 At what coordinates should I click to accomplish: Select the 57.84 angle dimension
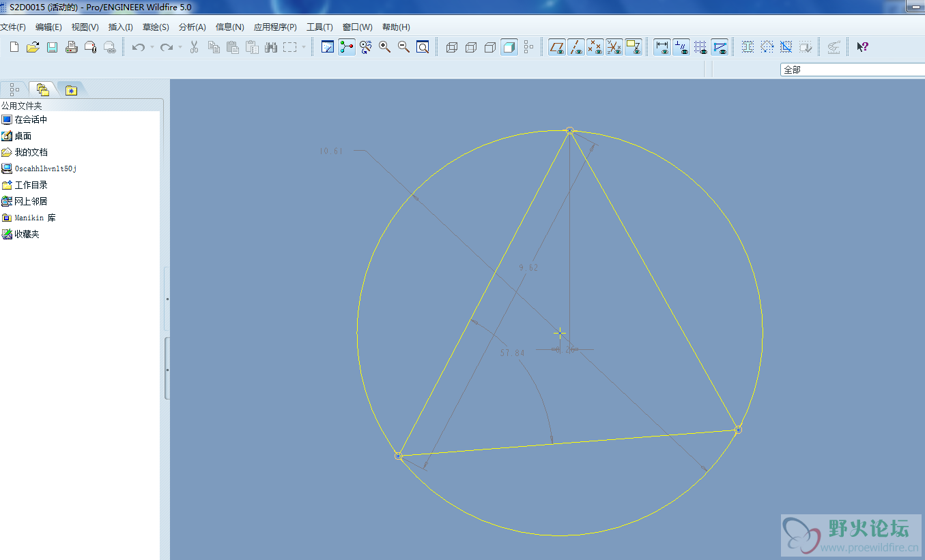tap(513, 353)
